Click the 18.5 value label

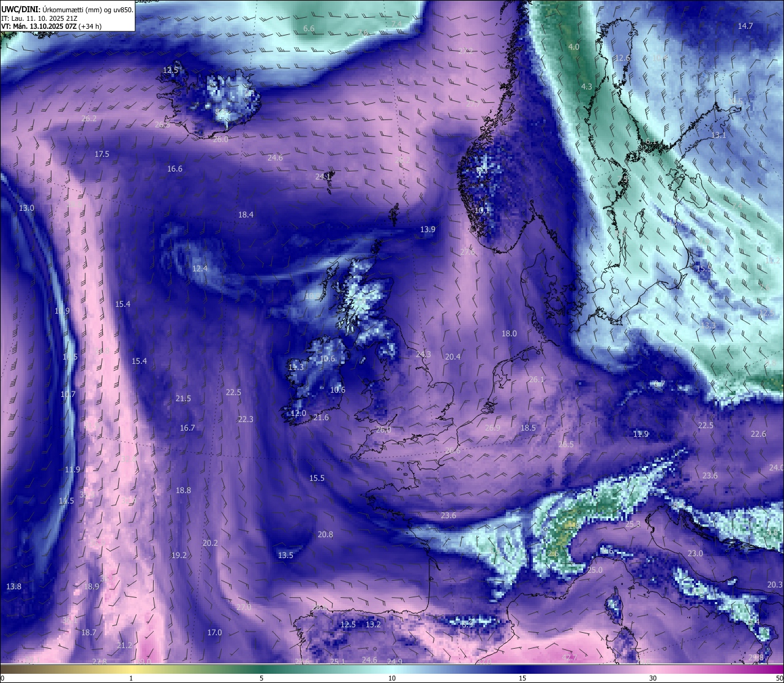click(528, 428)
